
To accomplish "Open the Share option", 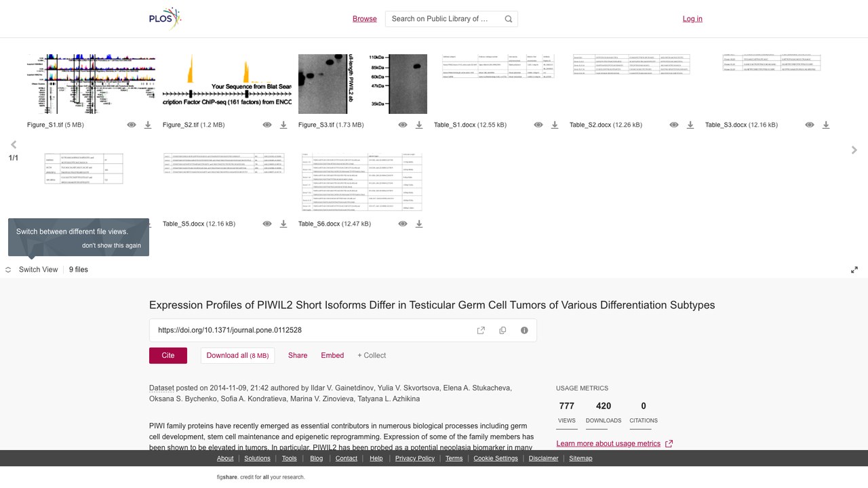I will [298, 355].
